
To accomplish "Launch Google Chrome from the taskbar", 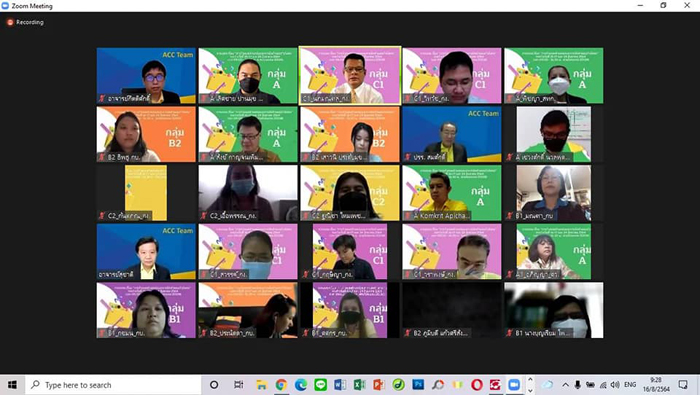I will pyautogui.click(x=281, y=385).
